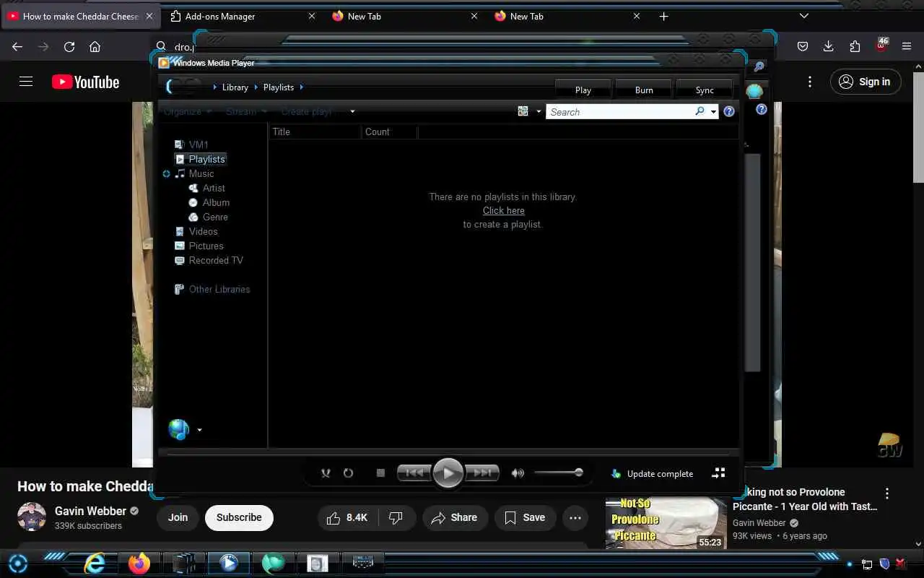
Task: Collapse the Music tree node
Action: (166, 173)
